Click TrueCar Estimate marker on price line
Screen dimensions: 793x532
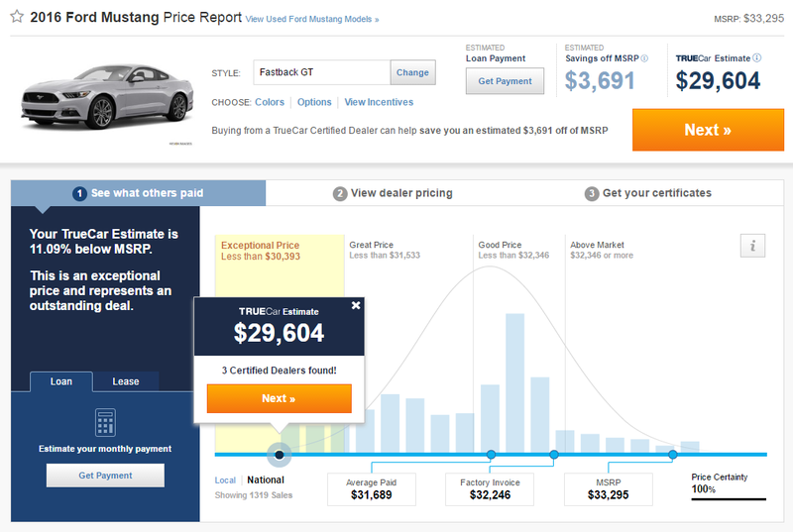tap(280, 455)
